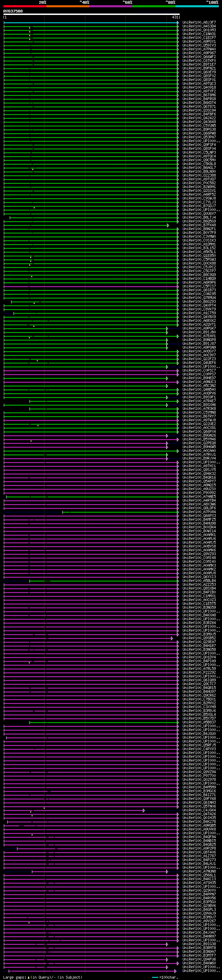
Task: Select hit label UniRef100_C7YLJ3
Action: pos(199,202)
